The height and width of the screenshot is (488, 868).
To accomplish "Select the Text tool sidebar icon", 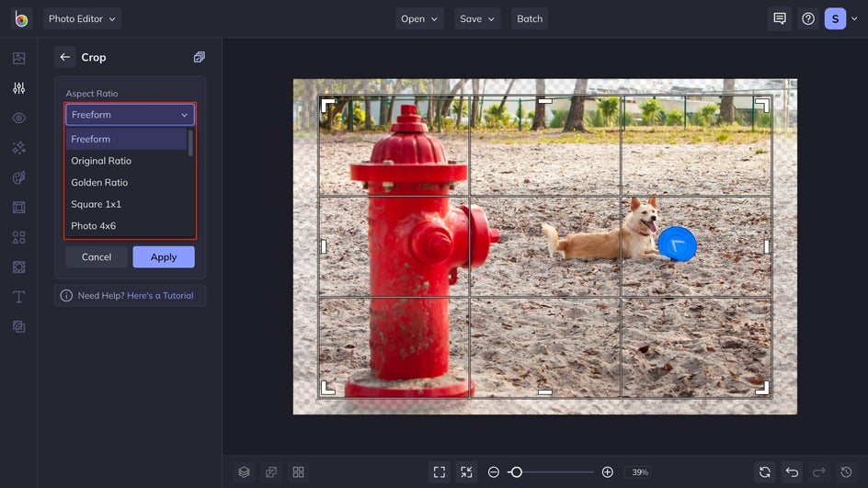I will [x=18, y=297].
